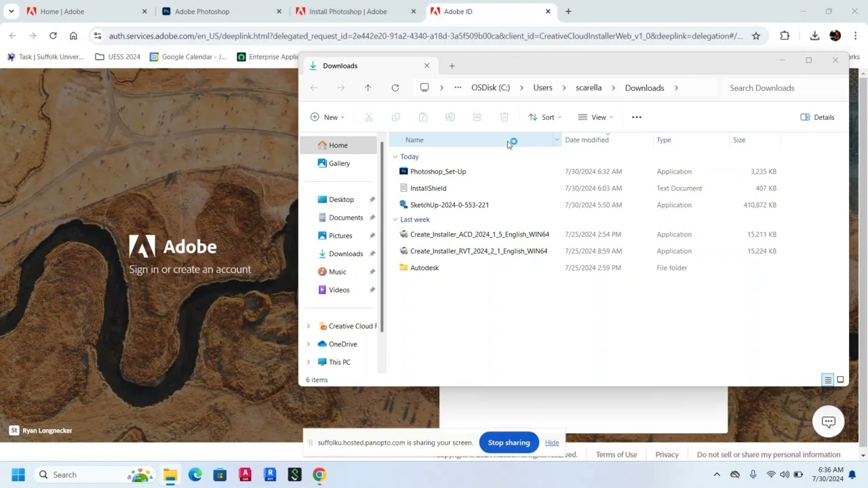Bookmark this page with the star icon

756,36
